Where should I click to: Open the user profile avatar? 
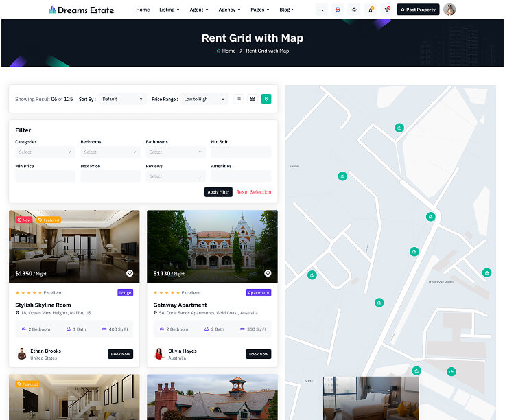click(449, 10)
